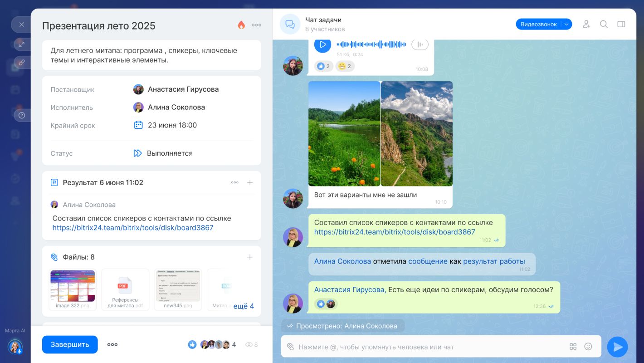Expand hidden files via 'ещё 4'
The height and width of the screenshot is (363, 644).
(244, 306)
